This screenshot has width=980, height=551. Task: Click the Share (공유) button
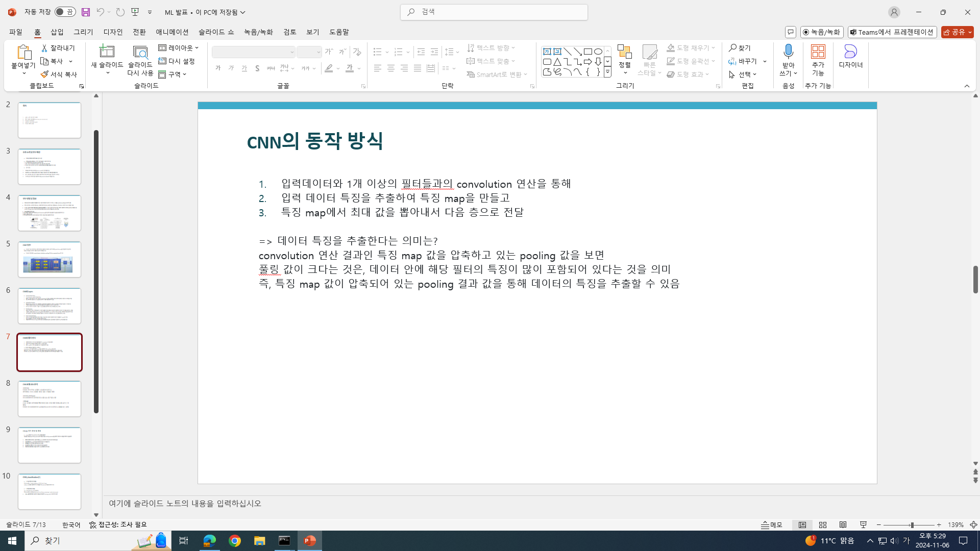957,32
